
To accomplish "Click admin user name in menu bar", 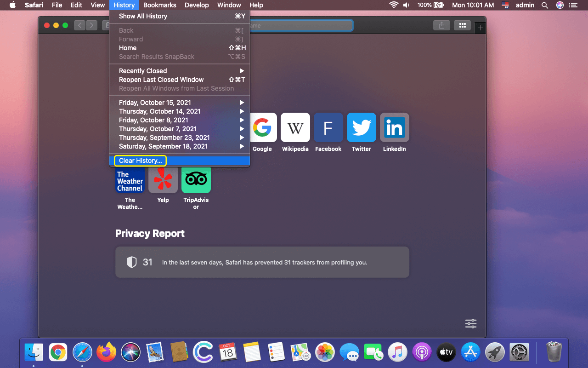I will [x=525, y=5].
